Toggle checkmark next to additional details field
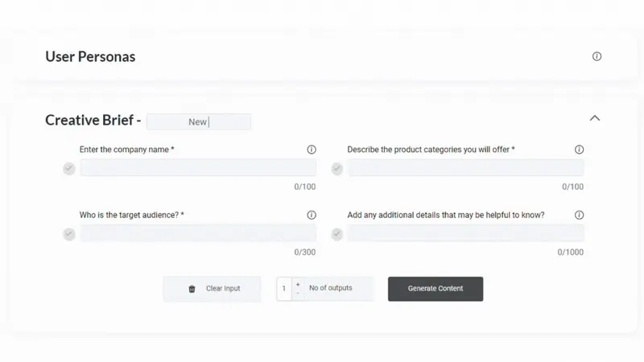644x362 pixels. (336, 234)
